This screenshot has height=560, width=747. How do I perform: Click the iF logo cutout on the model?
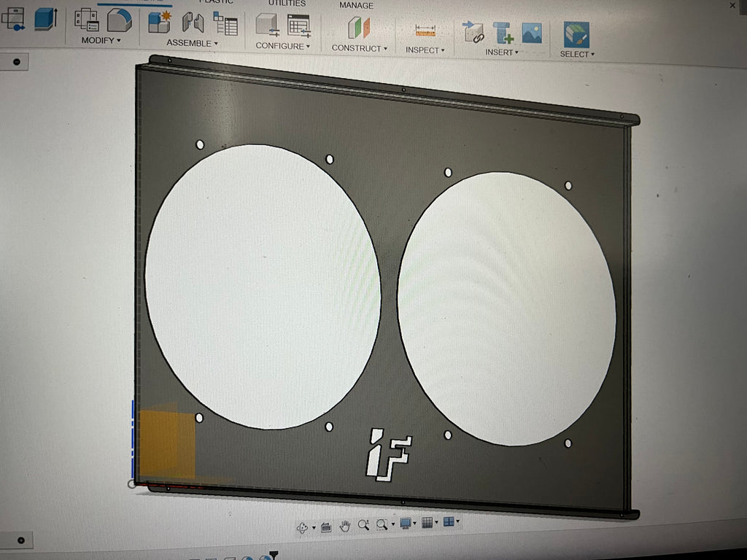(388, 454)
